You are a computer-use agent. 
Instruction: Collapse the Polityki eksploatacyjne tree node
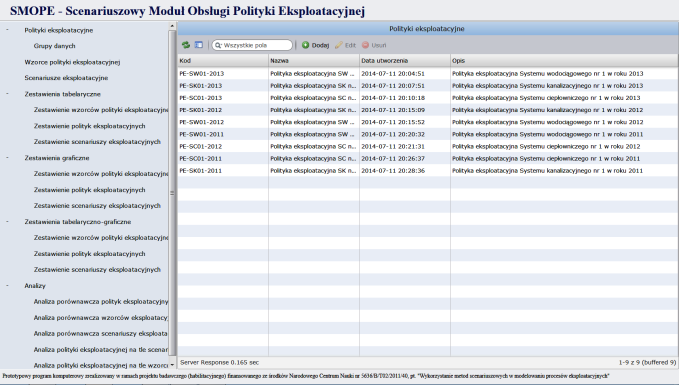point(7,30)
